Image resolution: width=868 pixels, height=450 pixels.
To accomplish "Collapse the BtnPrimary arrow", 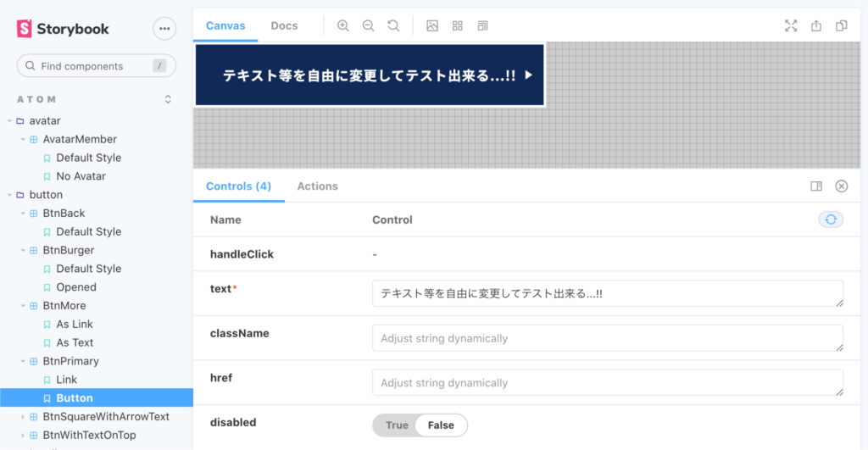I will [23, 361].
